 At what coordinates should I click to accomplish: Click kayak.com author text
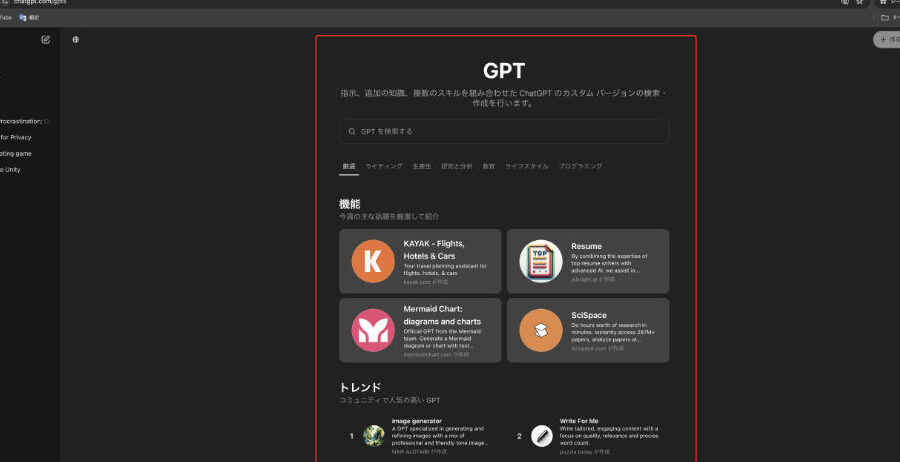click(426, 282)
